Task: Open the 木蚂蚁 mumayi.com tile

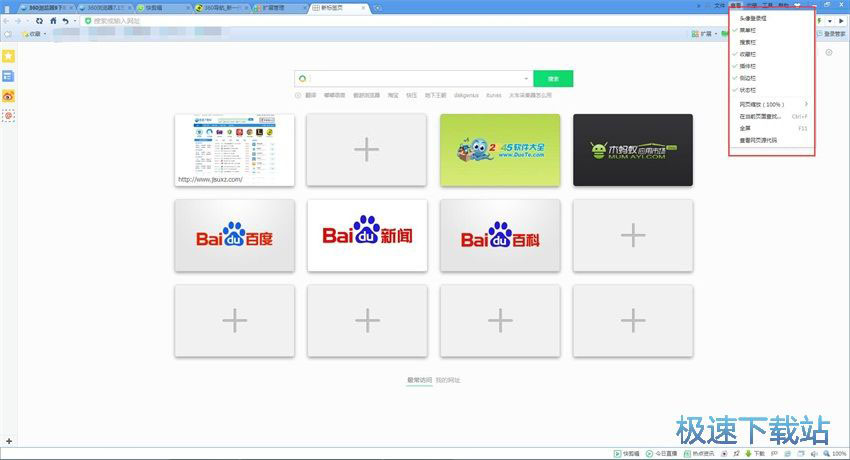Action: tap(633, 150)
